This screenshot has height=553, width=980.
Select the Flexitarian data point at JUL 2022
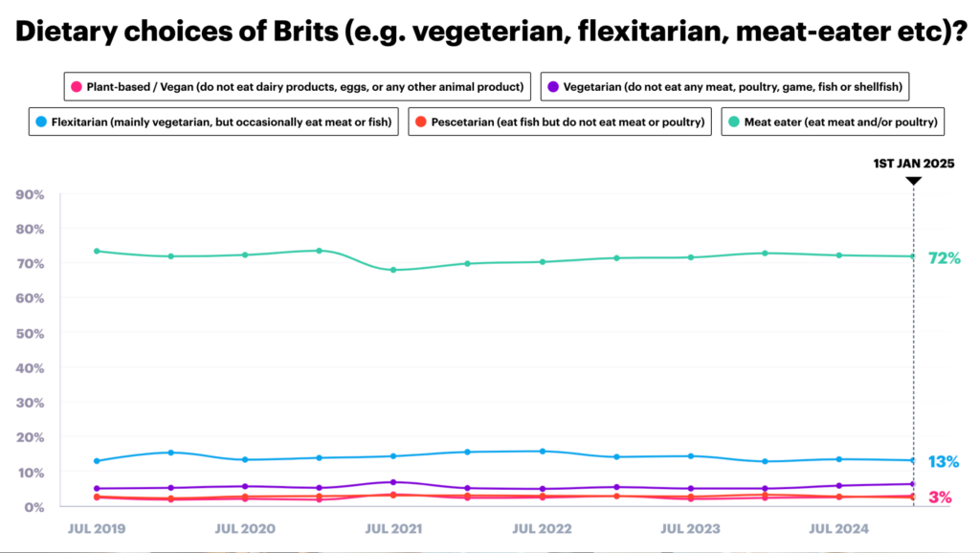coord(543,451)
